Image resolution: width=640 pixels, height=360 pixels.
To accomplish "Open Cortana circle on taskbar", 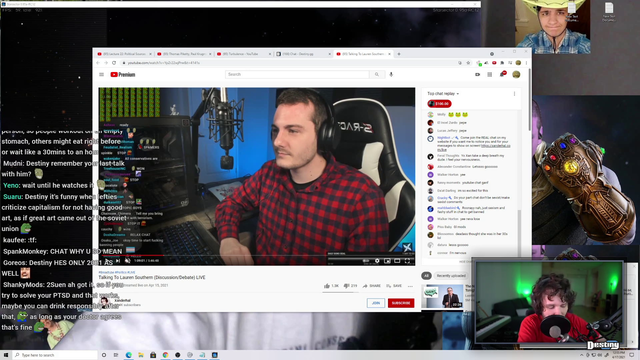I will click(104, 355).
